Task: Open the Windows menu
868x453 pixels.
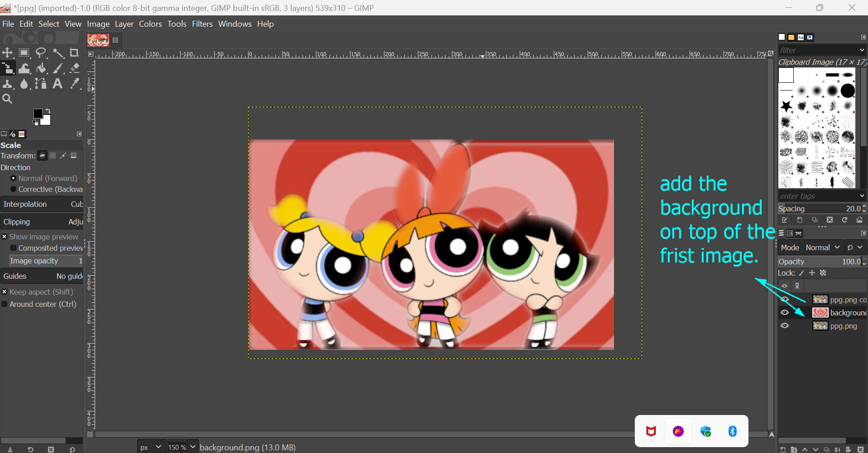Action: click(x=235, y=24)
